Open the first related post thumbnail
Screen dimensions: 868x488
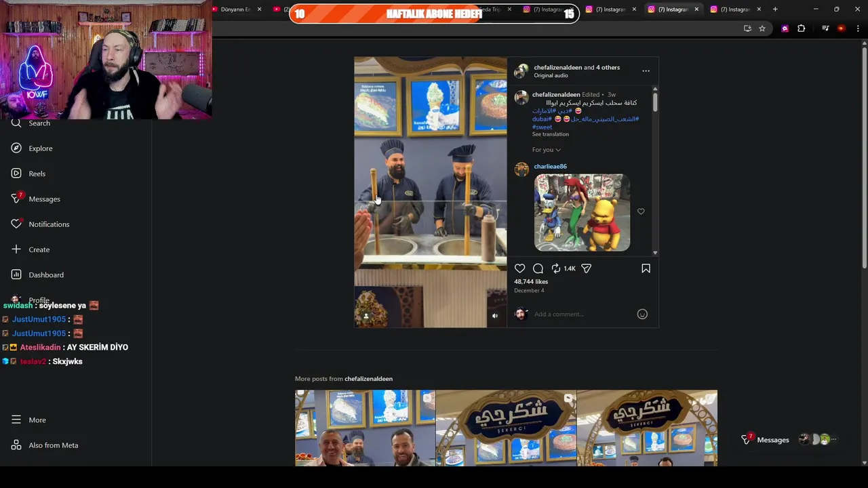(365, 428)
